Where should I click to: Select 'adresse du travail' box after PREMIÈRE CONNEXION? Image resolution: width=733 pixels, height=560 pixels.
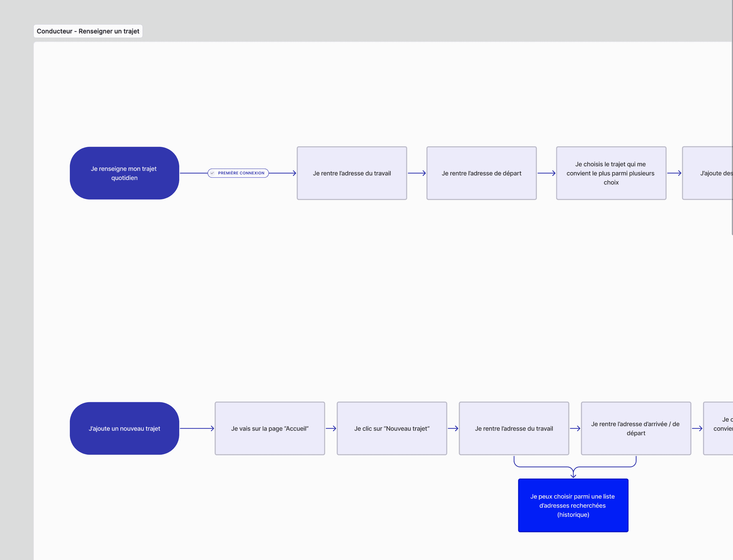point(352,173)
